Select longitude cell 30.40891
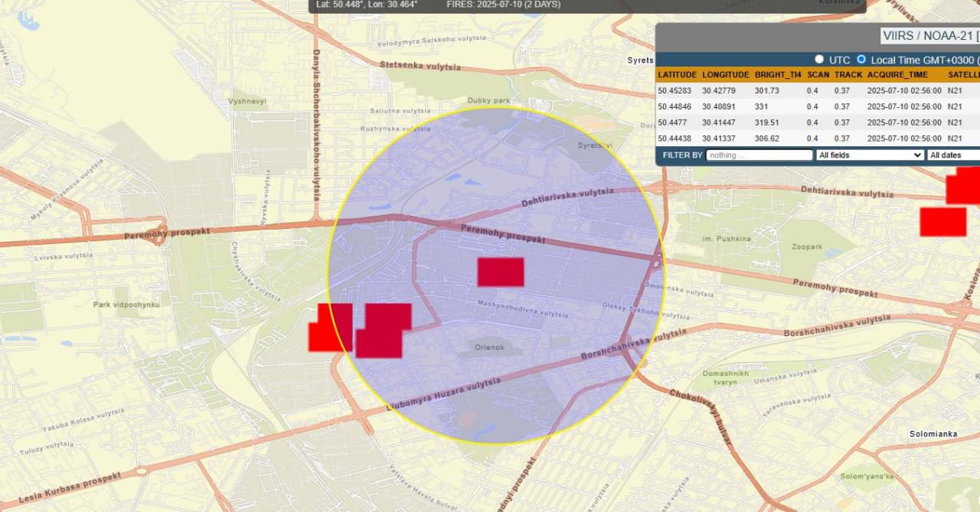The height and width of the screenshot is (512, 980). 718,106
